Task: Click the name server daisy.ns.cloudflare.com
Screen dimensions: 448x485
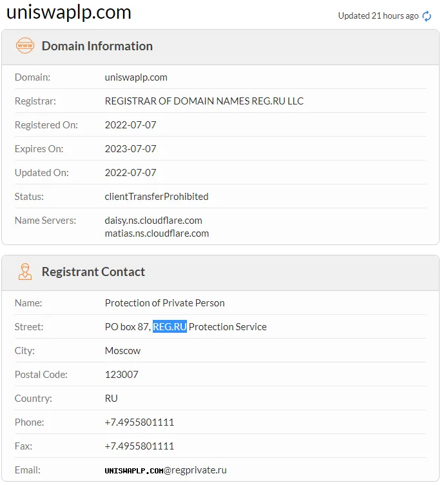Action: [x=153, y=221]
